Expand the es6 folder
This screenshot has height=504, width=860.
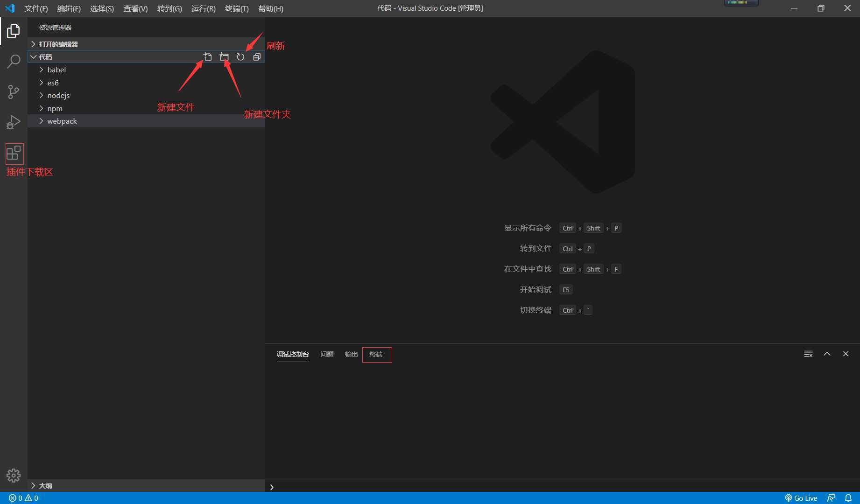pos(146,83)
